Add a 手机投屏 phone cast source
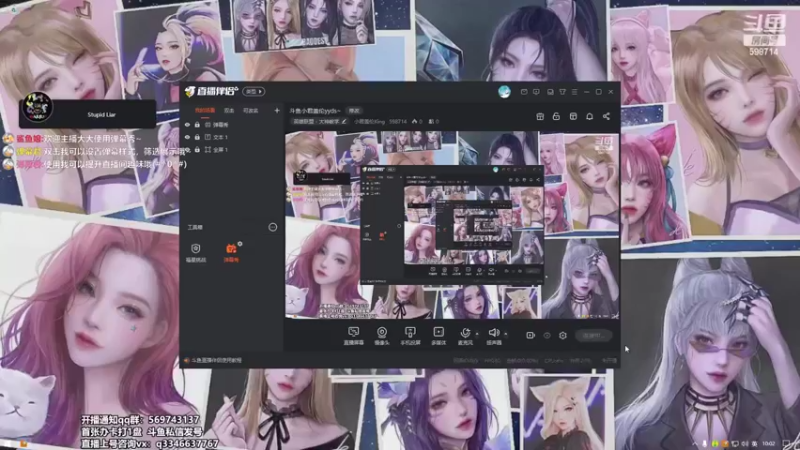The height and width of the screenshot is (450, 800). click(x=410, y=336)
